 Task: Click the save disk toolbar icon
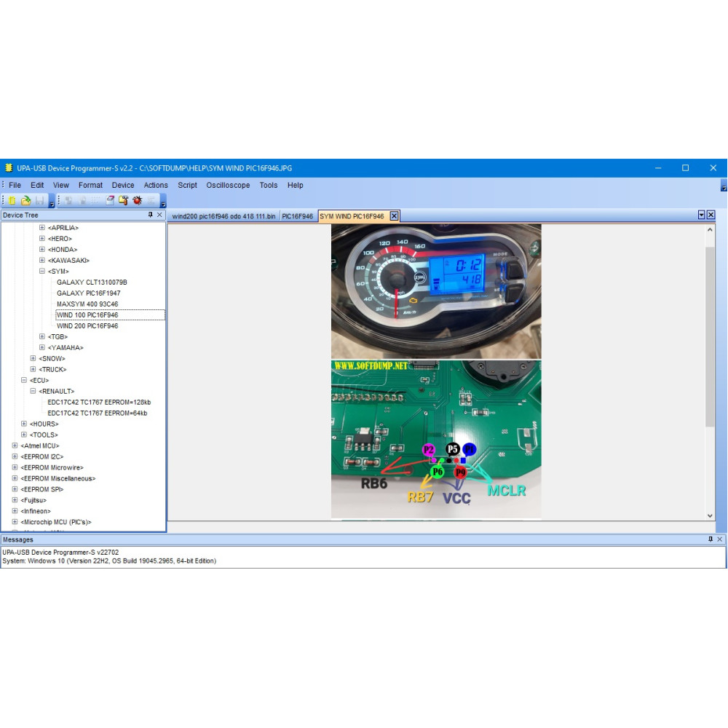pos(40,201)
